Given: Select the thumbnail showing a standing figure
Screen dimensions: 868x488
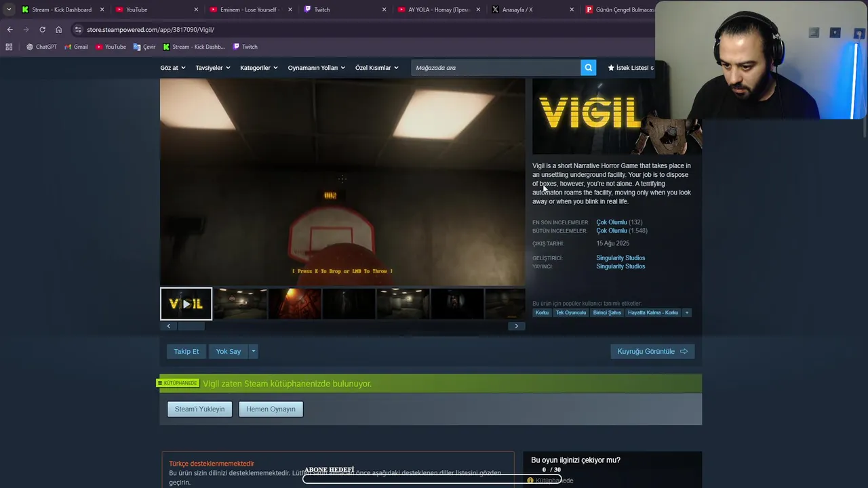Looking at the screenshot, I should tap(458, 304).
